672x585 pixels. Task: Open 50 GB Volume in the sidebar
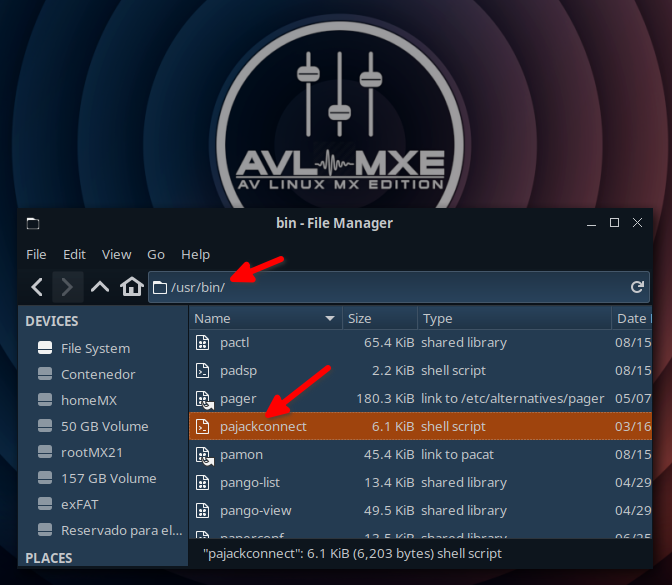pyautogui.click(x=105, y=426)
